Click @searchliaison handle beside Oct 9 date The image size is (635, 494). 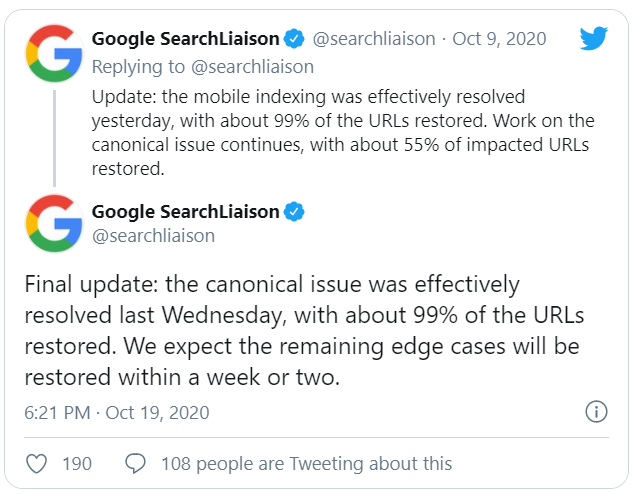pyautogui.click(x=374, y=39)
